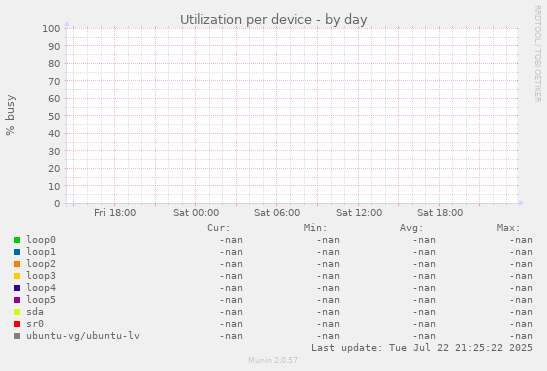Click loop0 Cur -nan value
This screenshot has height=371, width=547.
(x=231, y=240)
